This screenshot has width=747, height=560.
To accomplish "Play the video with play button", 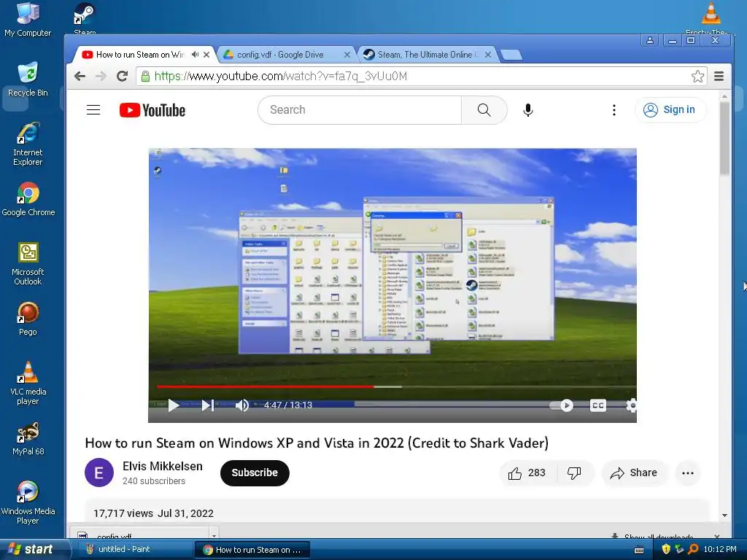I will (x=174, y=405).
